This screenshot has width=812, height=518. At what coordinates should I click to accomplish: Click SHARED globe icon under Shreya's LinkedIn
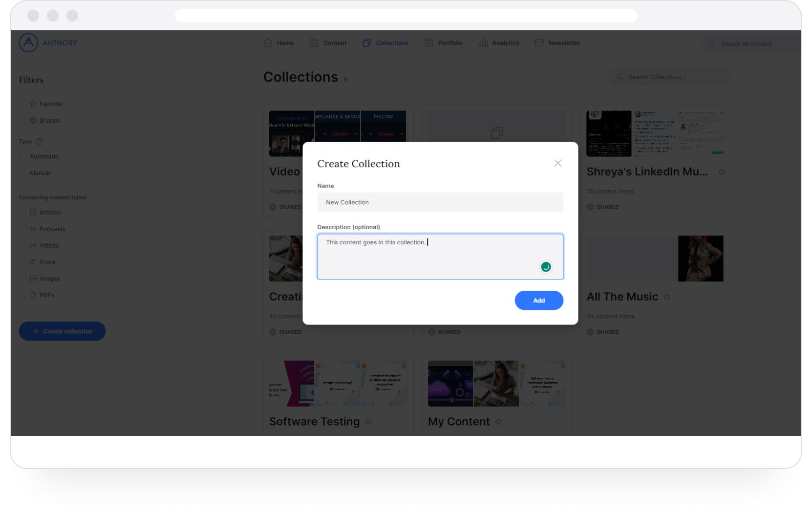[x=590, y=207]
